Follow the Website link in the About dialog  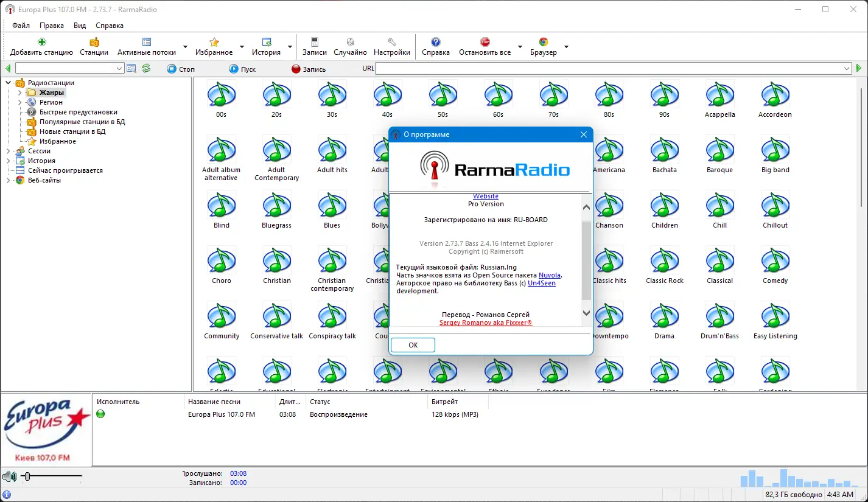pos(485,195)
